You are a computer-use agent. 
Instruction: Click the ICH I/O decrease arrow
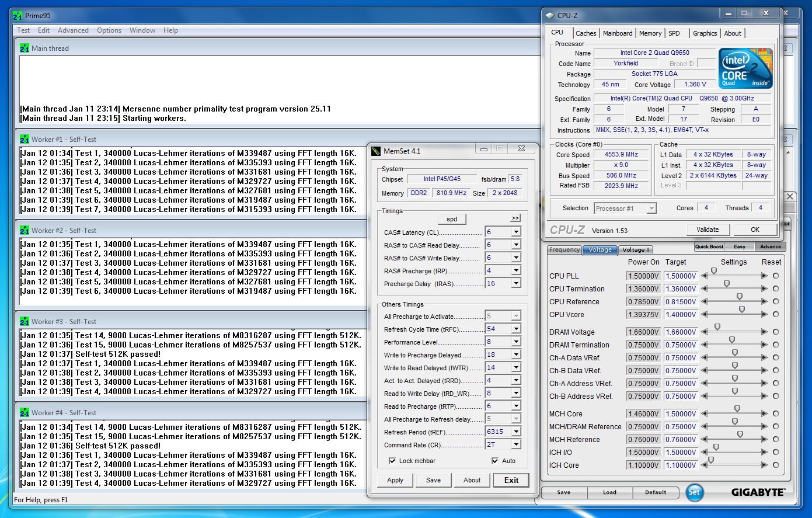705,452
